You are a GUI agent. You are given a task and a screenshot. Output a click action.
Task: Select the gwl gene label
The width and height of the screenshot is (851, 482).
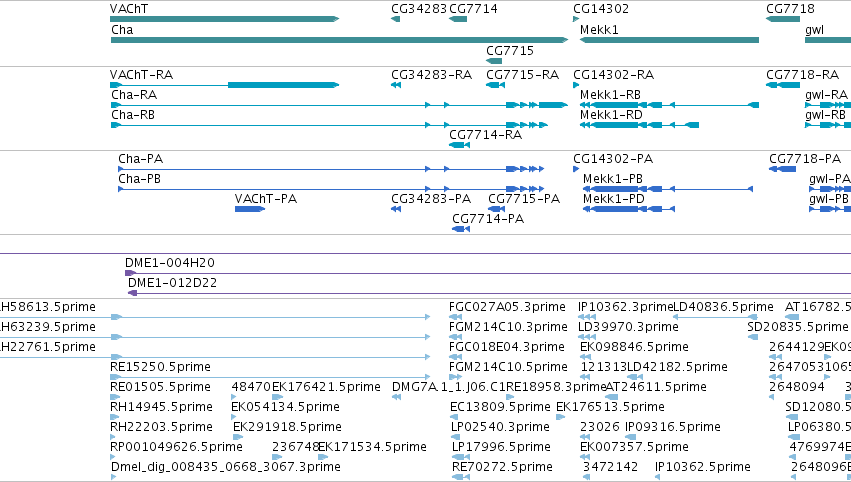[x=814, y=29]
